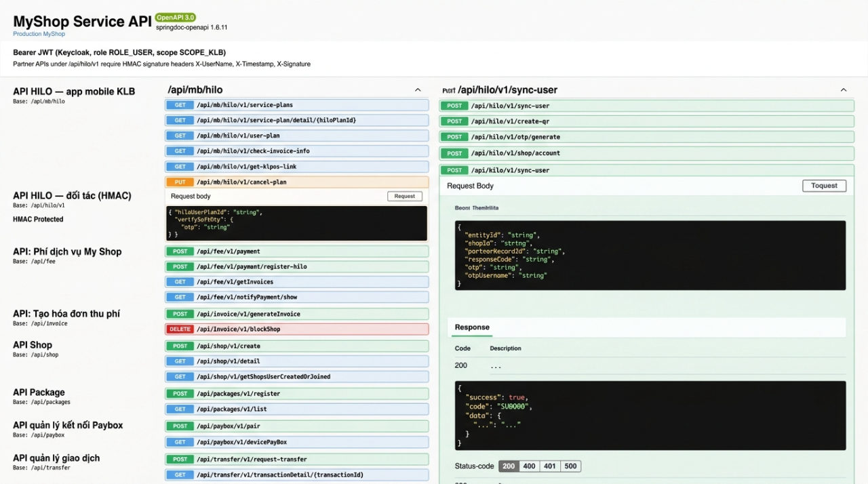Expand GET get-klpos-link endpoint

tap(297, 167)
